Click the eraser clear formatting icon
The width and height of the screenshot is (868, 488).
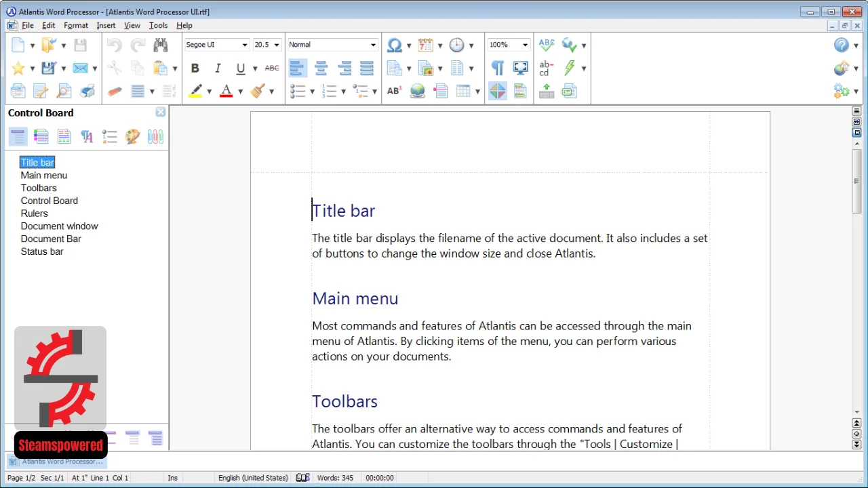click(115, 91)
